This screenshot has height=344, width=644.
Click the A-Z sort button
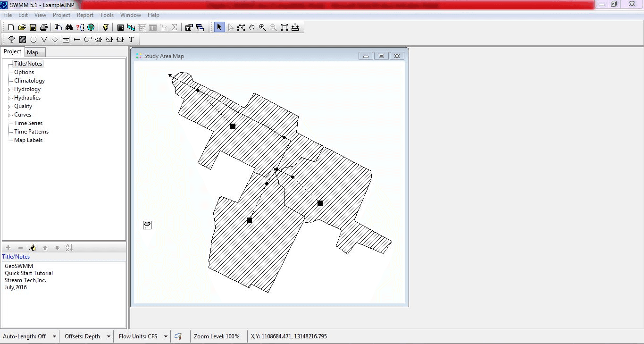69,247
